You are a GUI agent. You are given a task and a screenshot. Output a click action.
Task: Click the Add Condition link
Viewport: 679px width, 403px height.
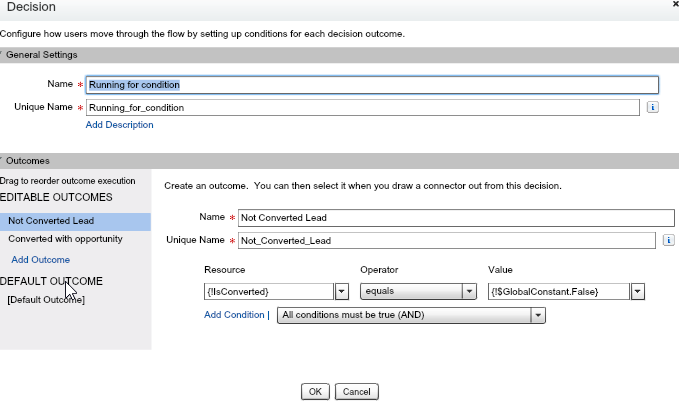tap(235, 315)
